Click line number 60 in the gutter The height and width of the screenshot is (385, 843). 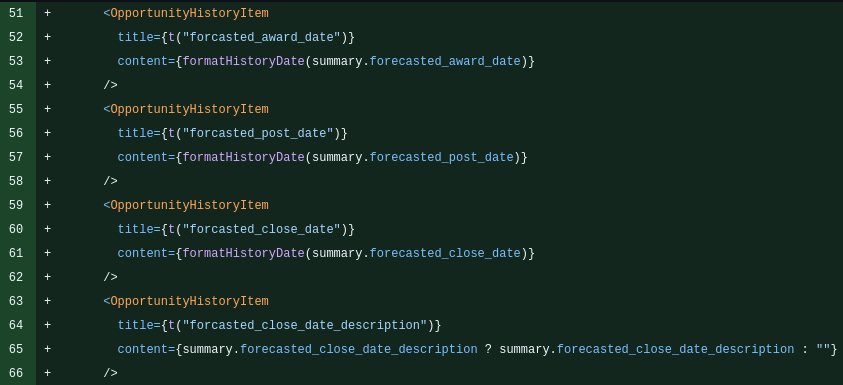[16, 229]
